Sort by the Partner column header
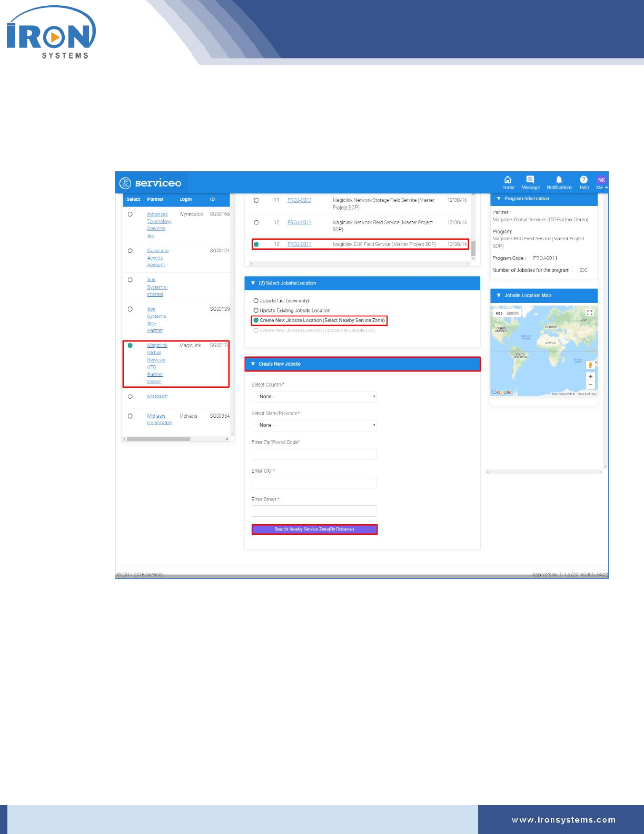The height and width of the screenshot is (834, 644). (x=155, y=200)
